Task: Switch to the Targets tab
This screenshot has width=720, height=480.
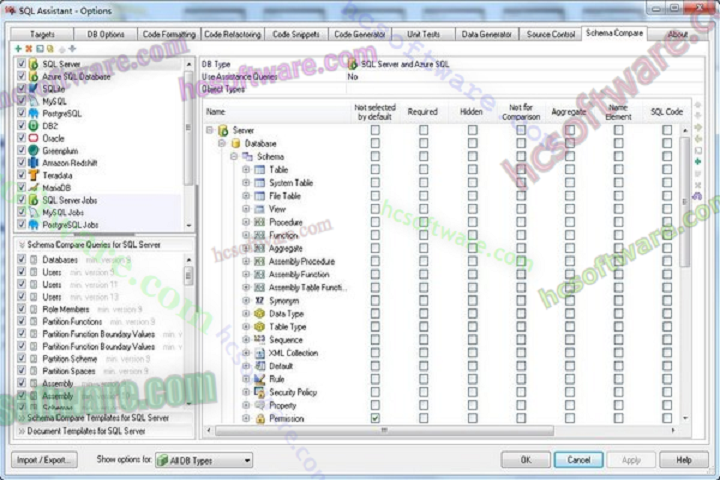Action: tap(42, 34)
